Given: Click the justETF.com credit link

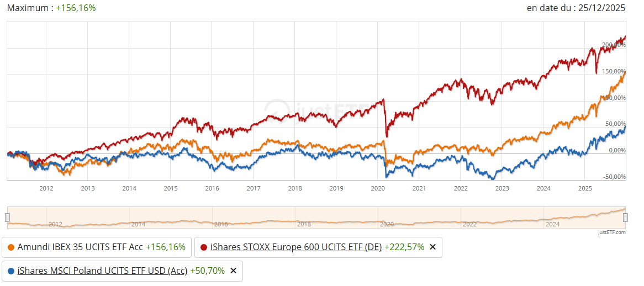Looking at the screenshot, I should click(612, 232).
